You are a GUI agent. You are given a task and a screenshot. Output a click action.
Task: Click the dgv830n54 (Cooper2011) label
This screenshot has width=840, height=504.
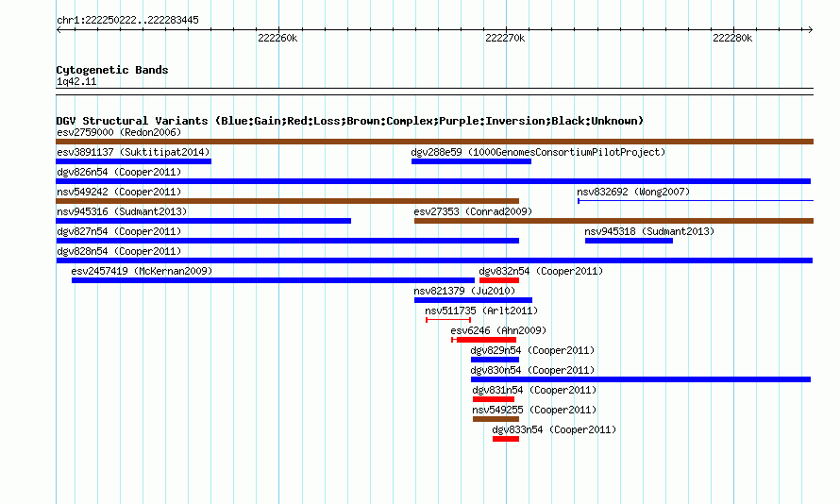coord(532,370)
